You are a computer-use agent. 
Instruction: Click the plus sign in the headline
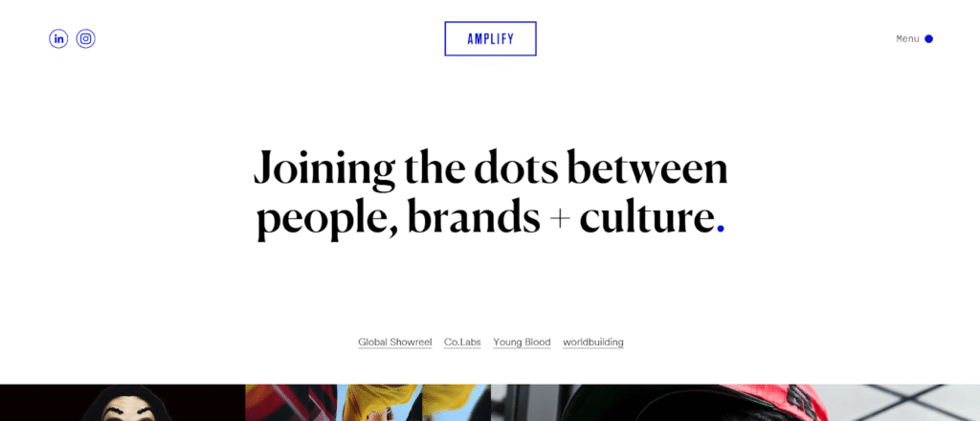point(560,220)
